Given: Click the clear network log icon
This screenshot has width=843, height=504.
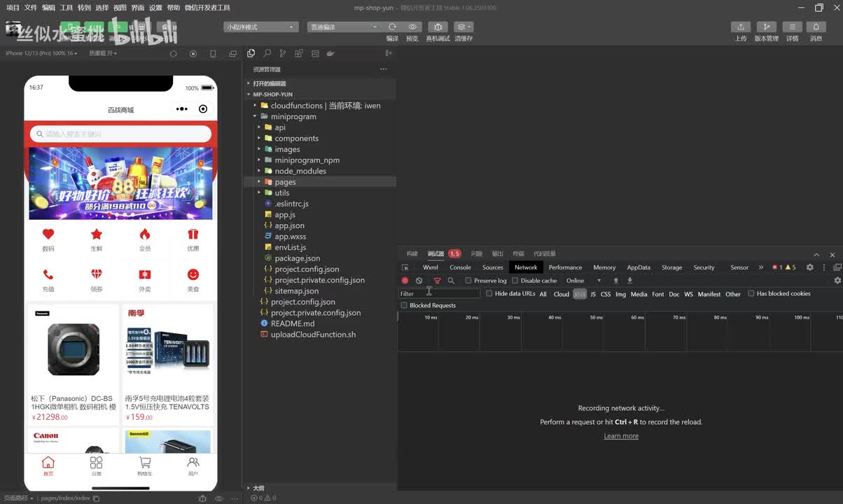Looking at the screenshot, I should (x=419, y=281).
